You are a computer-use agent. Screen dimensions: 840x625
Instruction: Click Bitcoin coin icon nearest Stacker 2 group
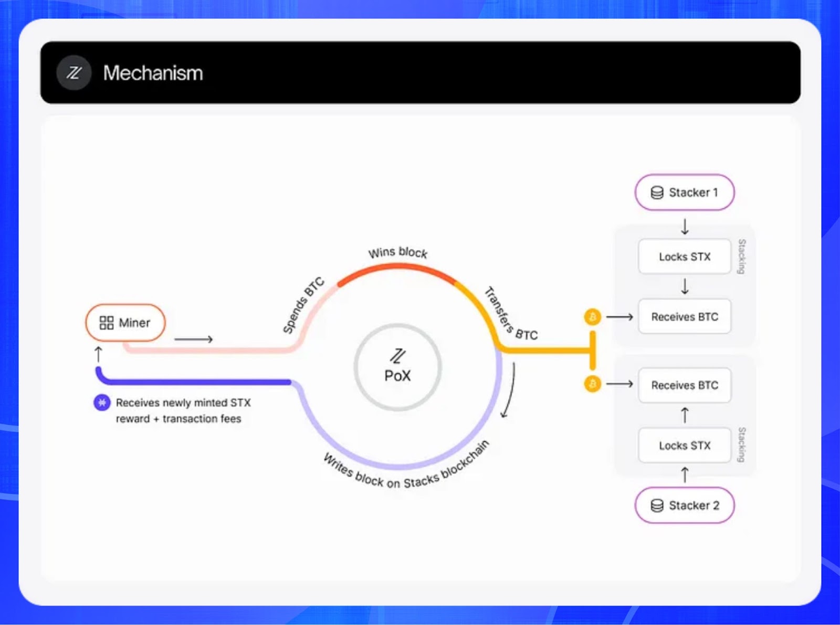coord(593,384)
